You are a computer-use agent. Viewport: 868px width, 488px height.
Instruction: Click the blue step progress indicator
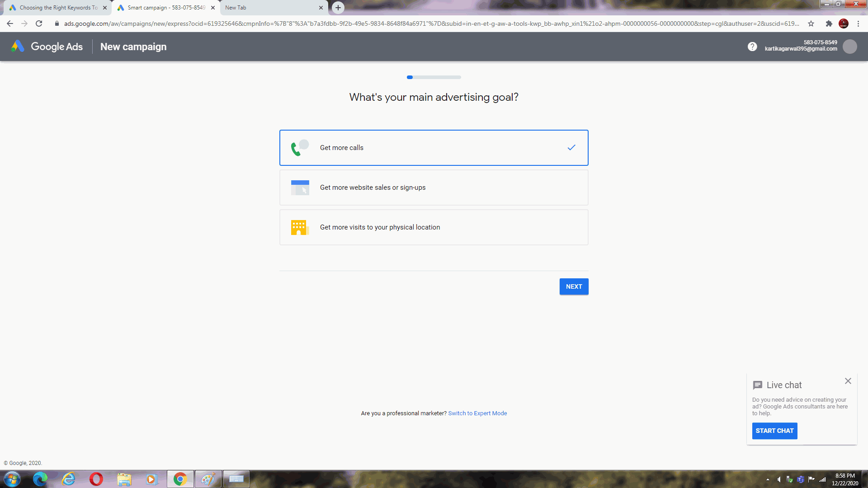click(409, 77)
